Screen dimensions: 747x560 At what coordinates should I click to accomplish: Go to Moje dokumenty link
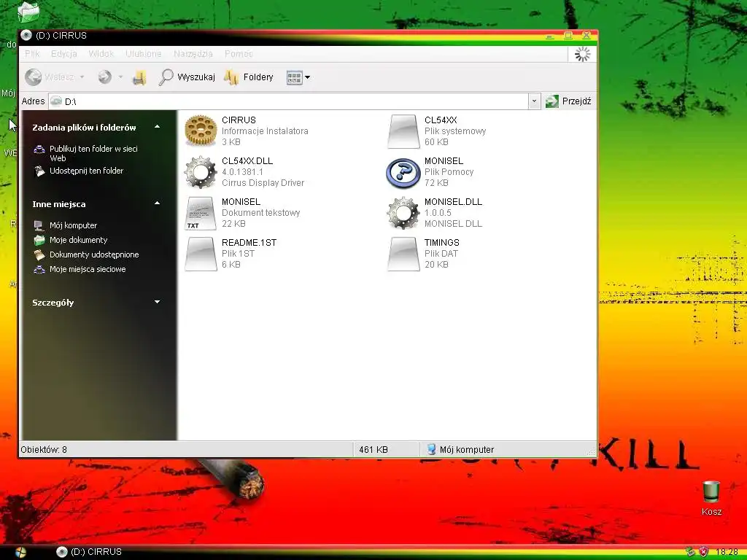[79, 240]
